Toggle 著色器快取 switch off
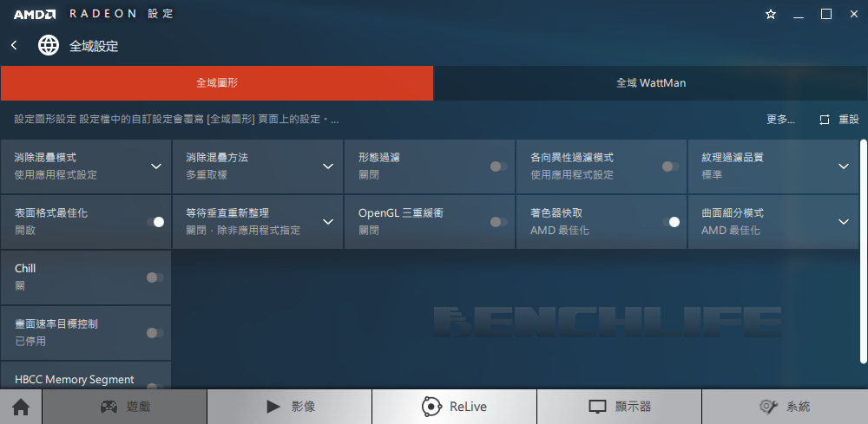Image resolution: width=868 pixels, height=424 pixels. coord(671,222)
